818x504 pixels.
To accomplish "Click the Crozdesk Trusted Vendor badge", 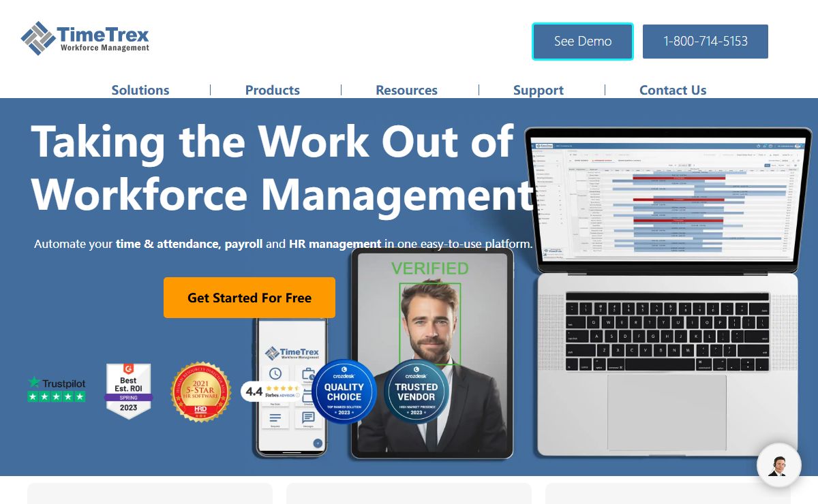I will pos(416,391).
